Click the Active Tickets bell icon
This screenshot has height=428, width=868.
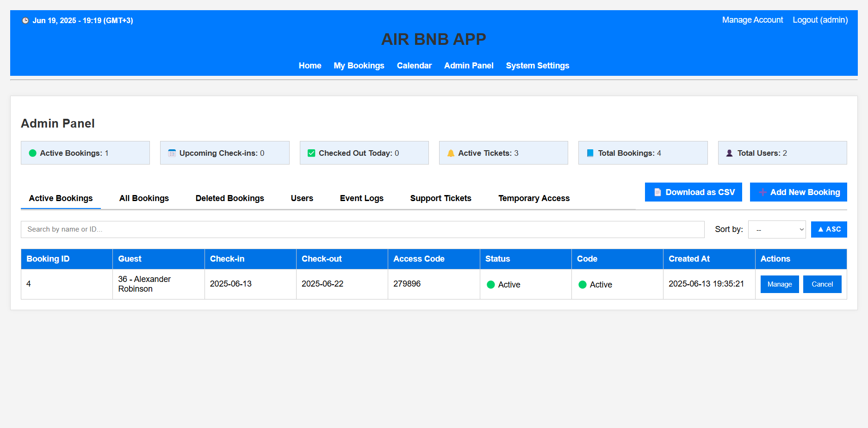coord(451,153)
